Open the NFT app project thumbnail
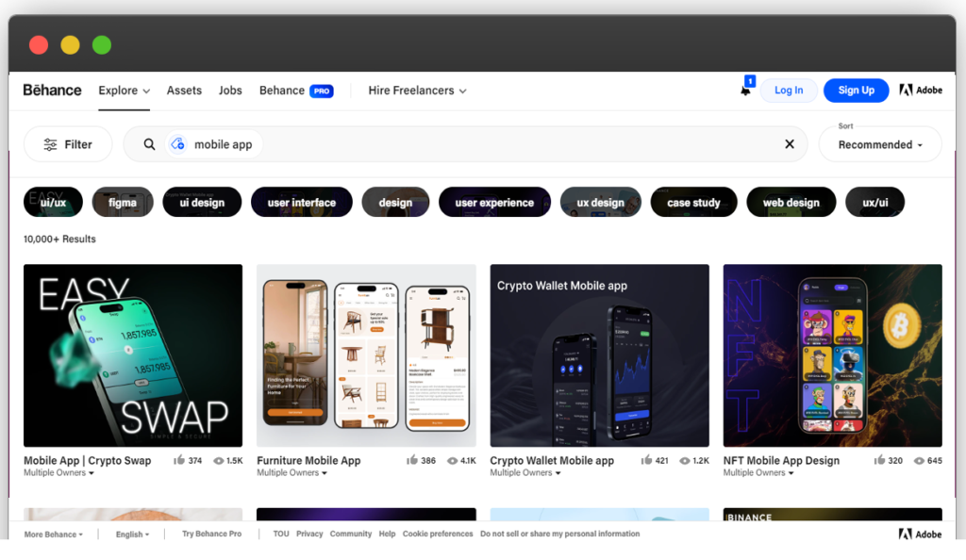Screen dimensions: 966x560 832,355
